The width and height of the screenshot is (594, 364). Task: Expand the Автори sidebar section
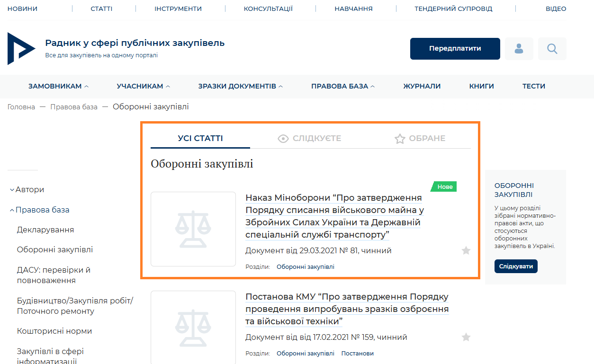coord(27,189)
